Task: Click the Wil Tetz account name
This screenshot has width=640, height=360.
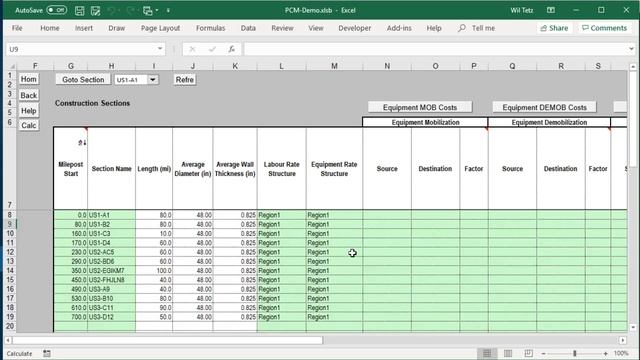Action: click(x=522, y=10)
